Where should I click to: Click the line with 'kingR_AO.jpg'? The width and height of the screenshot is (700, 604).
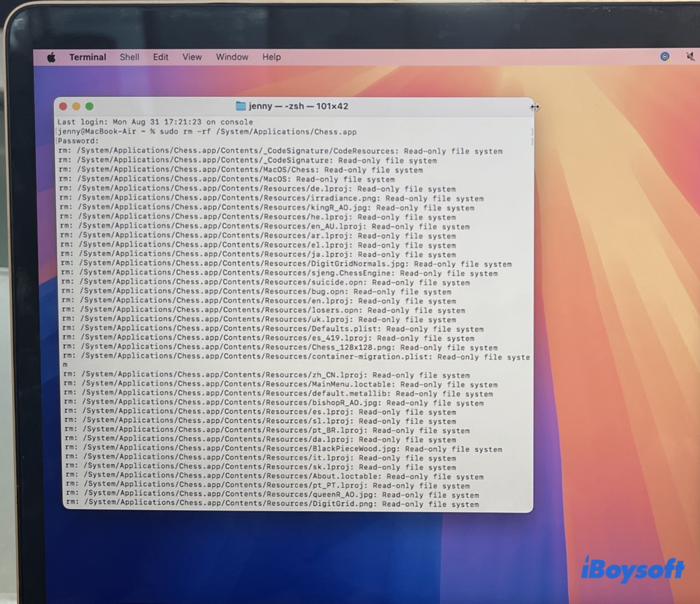click(267, 208)
